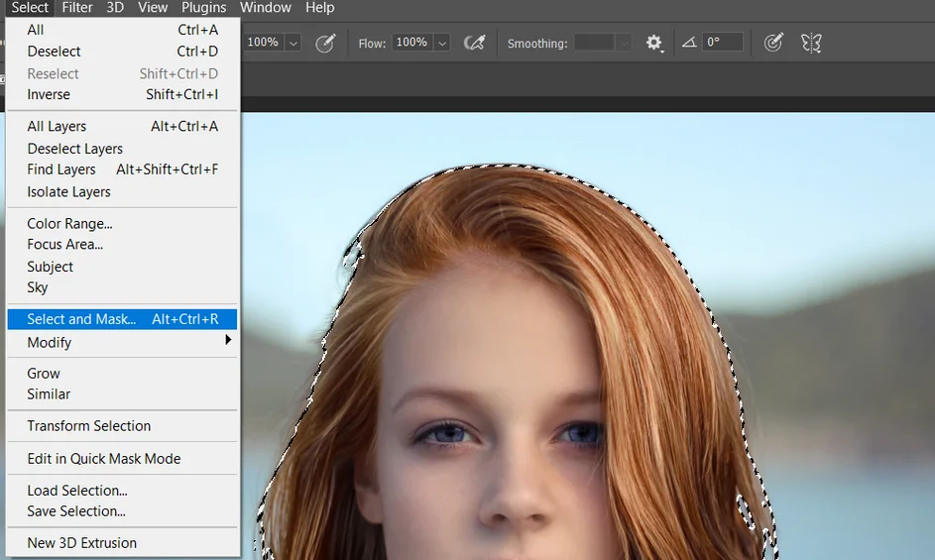Choose Inverse from the menu
This screenshot has width=935, height=560.
tap(49, 95)
